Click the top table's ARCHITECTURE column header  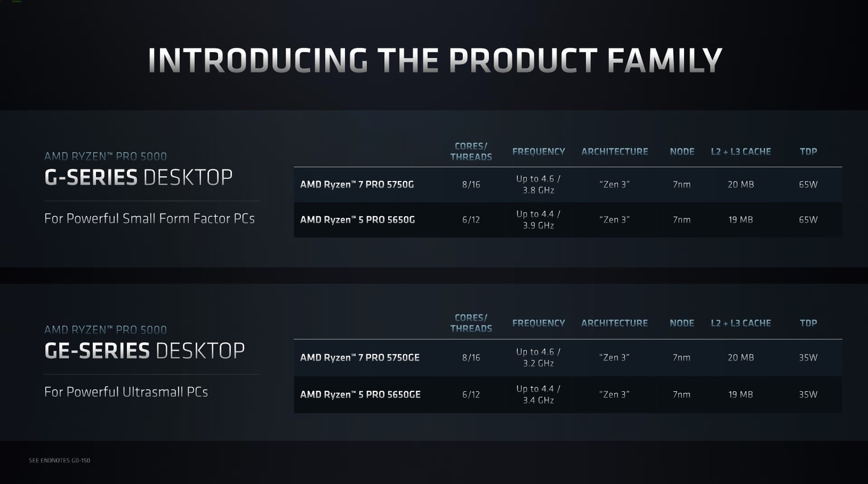tap(615, 152)
